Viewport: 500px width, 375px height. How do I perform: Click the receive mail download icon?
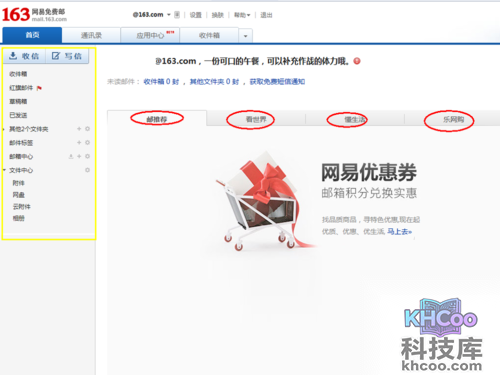[x=13, y=56]
